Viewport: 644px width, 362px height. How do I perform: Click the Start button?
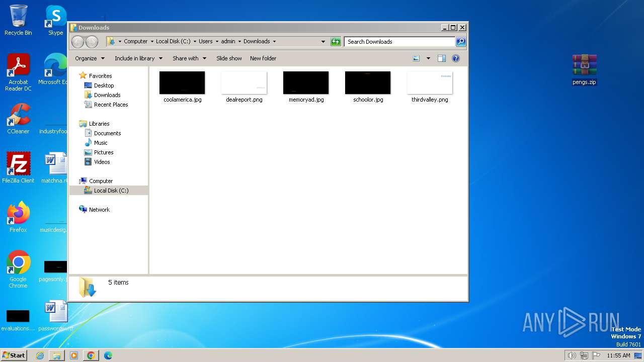tap(14, 355)
